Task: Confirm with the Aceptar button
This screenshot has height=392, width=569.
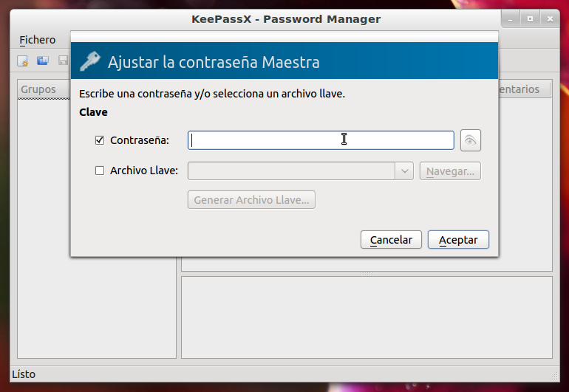Action: [x=458, y=240]
